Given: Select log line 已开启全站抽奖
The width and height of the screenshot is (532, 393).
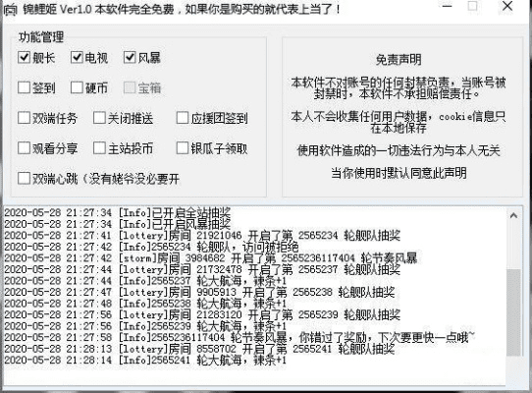Looking at the screenshot, I should pos(118,213).
